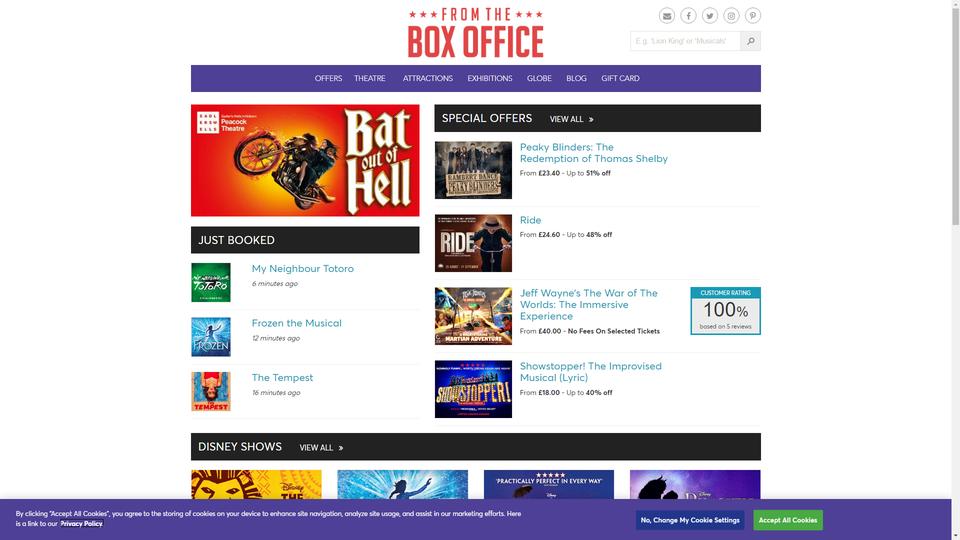
Task: Click the Disney Shows View All arrow
Action: tap(341, 448)
